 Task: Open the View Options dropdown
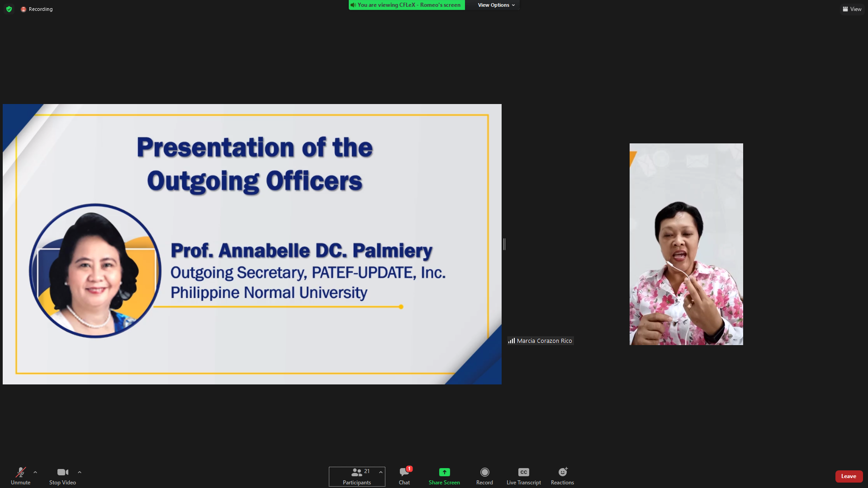496,5
